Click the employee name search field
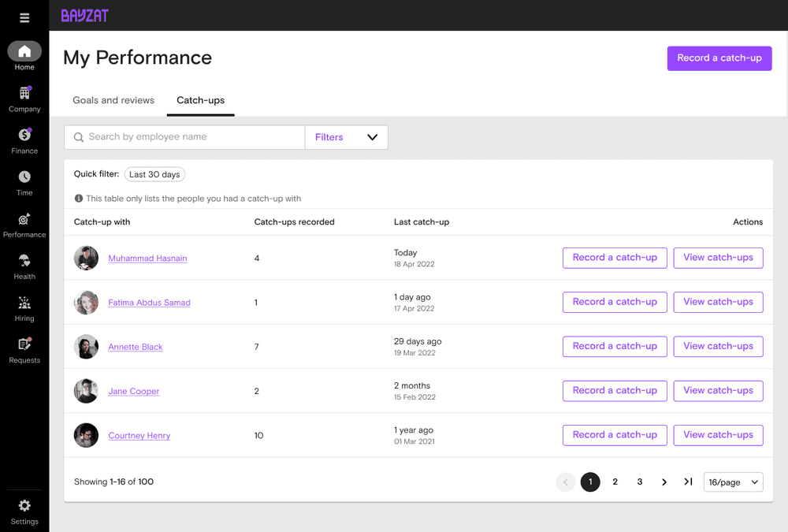This screenshot has height=532, width=788. pos(184,136)
